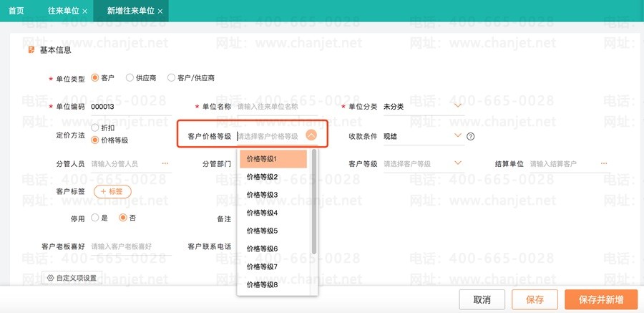
Task: Select 价格等级8 from the list
Action: pos(273,284)
